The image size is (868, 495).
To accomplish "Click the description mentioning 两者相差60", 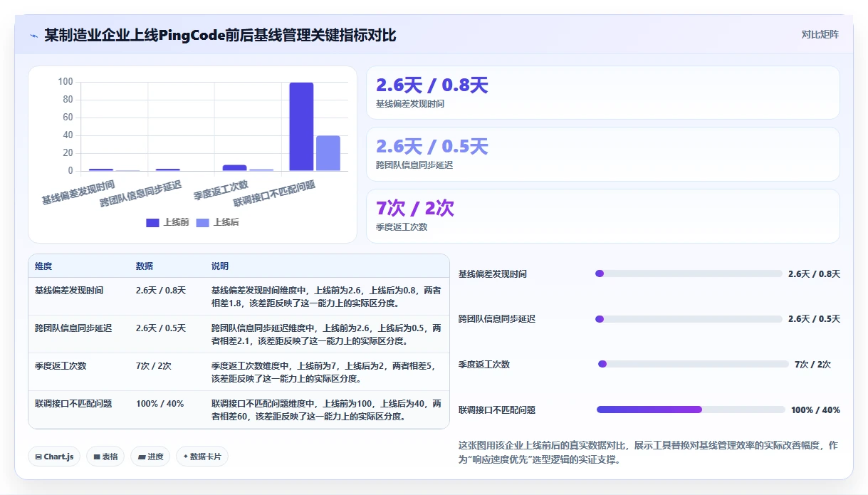I will [326, 410].
